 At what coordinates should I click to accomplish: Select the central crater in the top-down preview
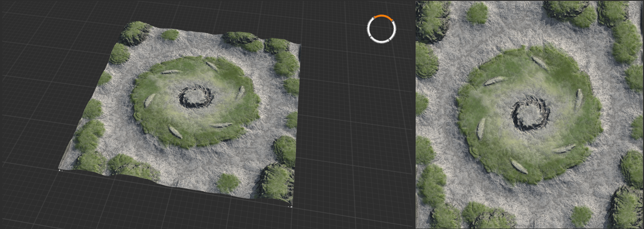tap(530, 113)
